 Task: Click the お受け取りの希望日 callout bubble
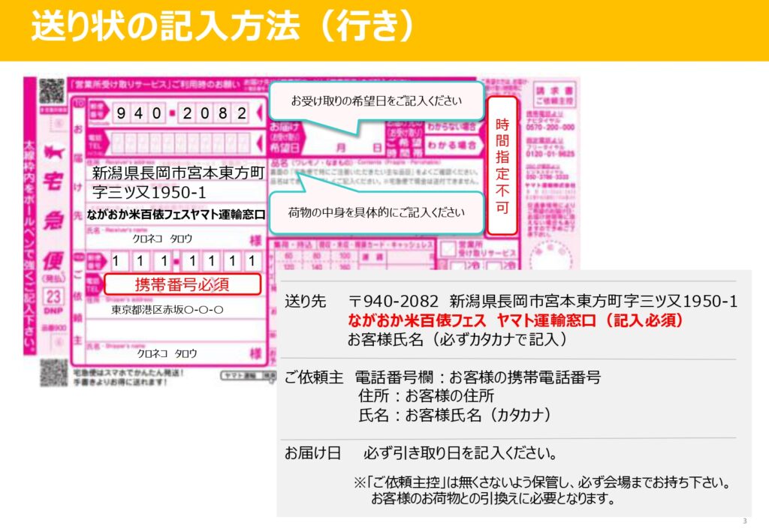pyautogui.click(x=375, y=101)
